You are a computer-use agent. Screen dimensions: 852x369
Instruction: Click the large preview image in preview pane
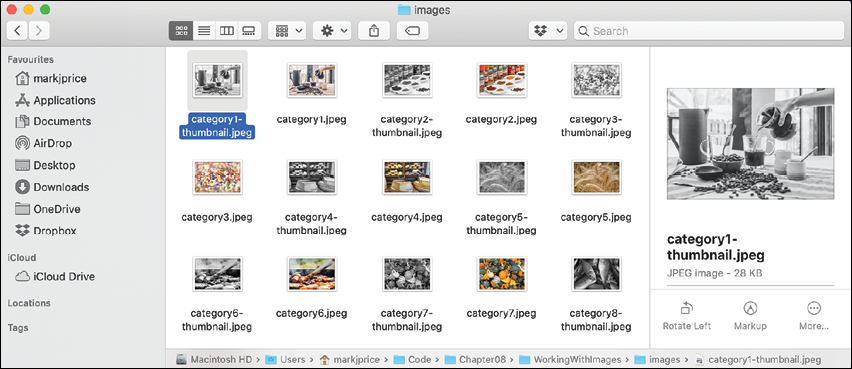pyautogui.click(x=750, y=145)
